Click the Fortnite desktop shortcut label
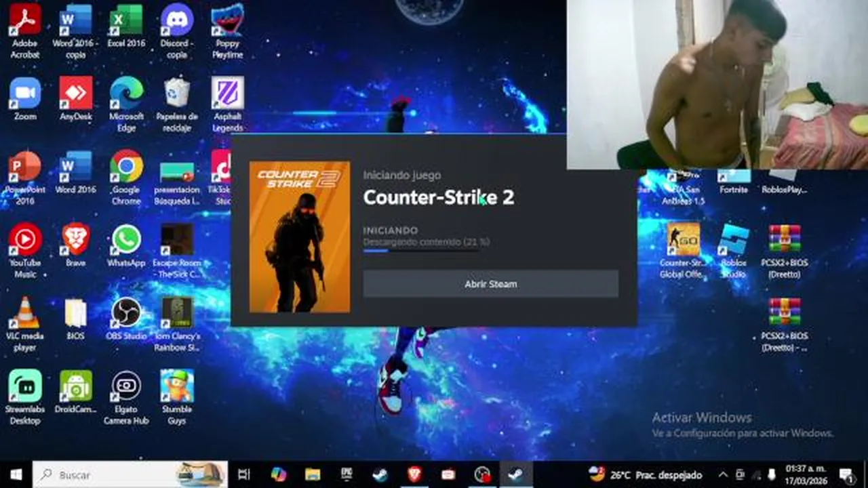The height and width of the screenshot is (488, 868). click(734, 190)
